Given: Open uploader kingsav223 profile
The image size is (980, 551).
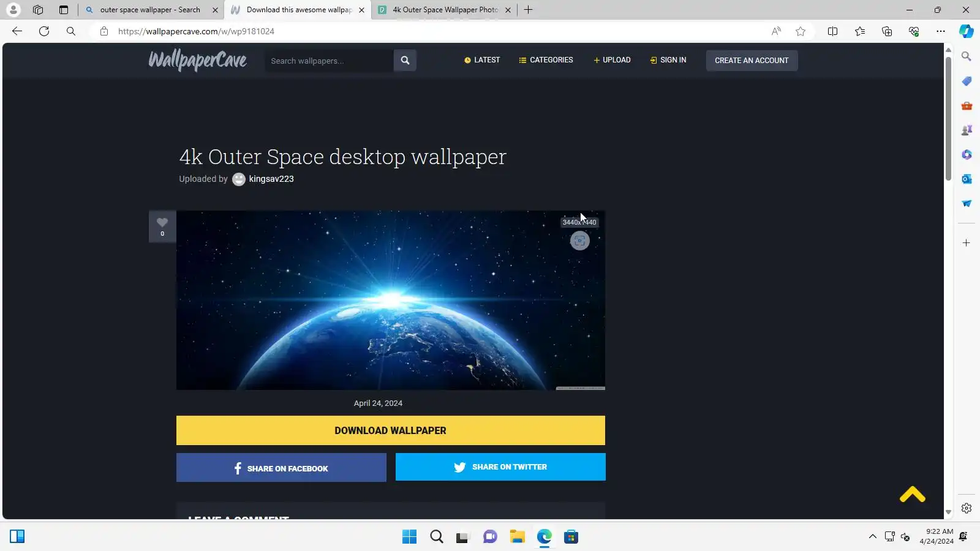Looking at the screenshot, I should 271,179.
